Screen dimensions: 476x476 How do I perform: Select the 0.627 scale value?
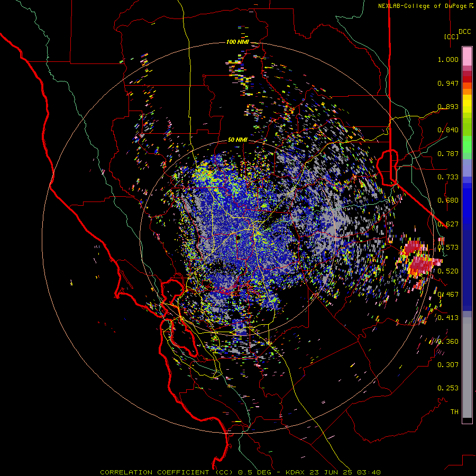click(x=448, y=224)
